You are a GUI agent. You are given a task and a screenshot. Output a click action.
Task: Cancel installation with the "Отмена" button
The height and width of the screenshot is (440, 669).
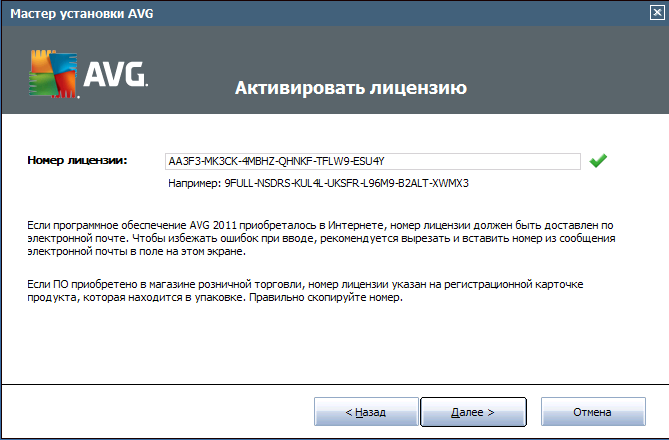click(x=593, y=412)
